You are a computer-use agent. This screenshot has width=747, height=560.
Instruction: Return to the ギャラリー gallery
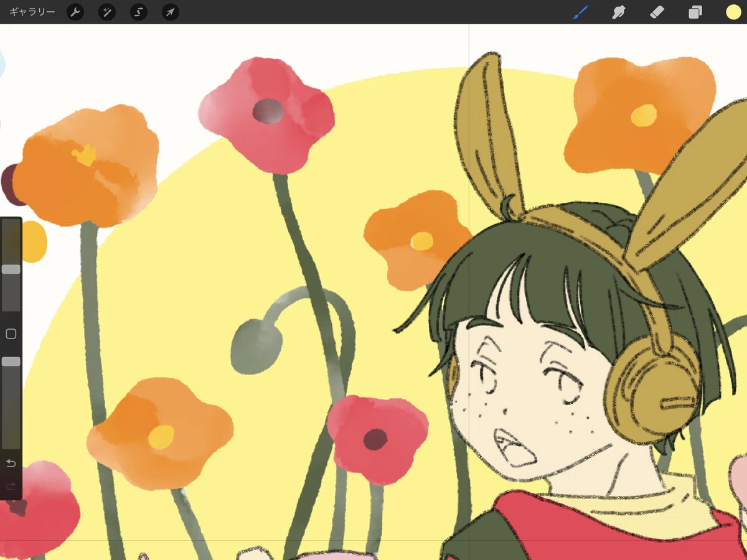(x=32, y=12)
